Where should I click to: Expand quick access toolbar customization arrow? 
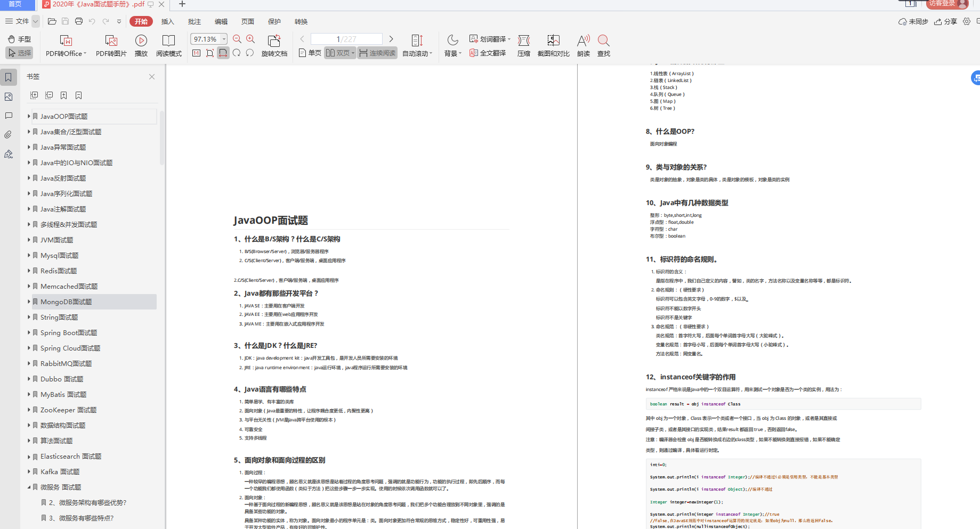(x=119, y=22)
